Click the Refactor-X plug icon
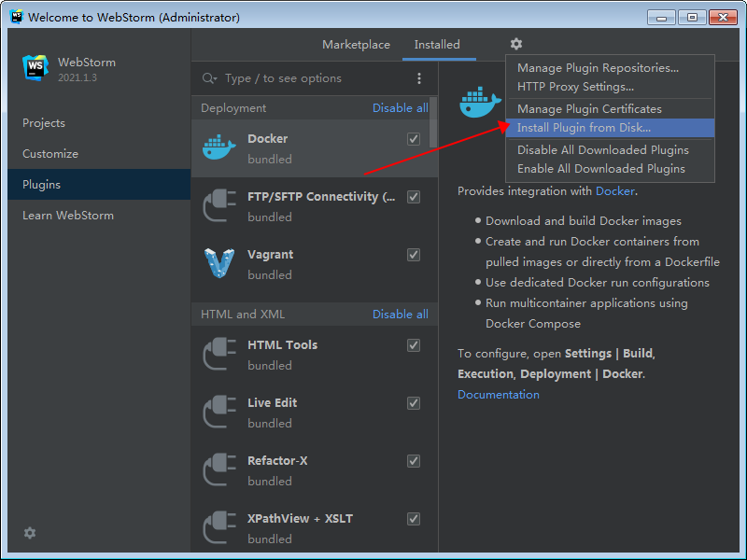 tap(219, 469)
